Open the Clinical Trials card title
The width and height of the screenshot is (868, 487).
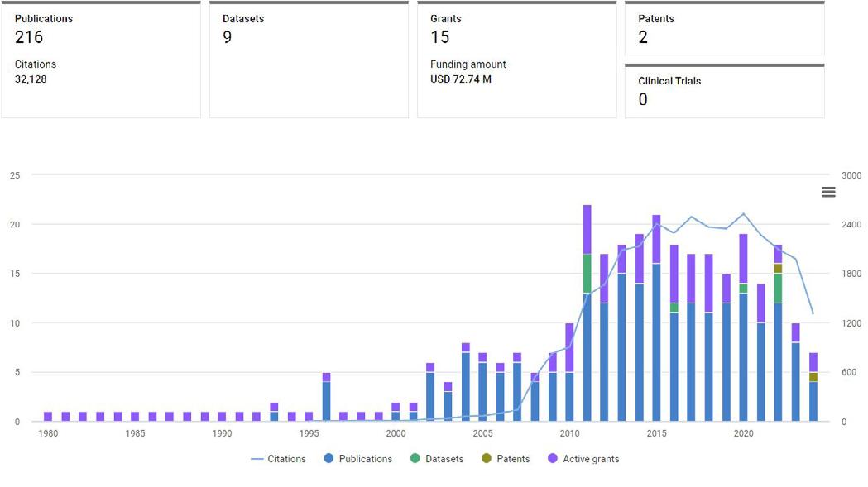(669, 81)
